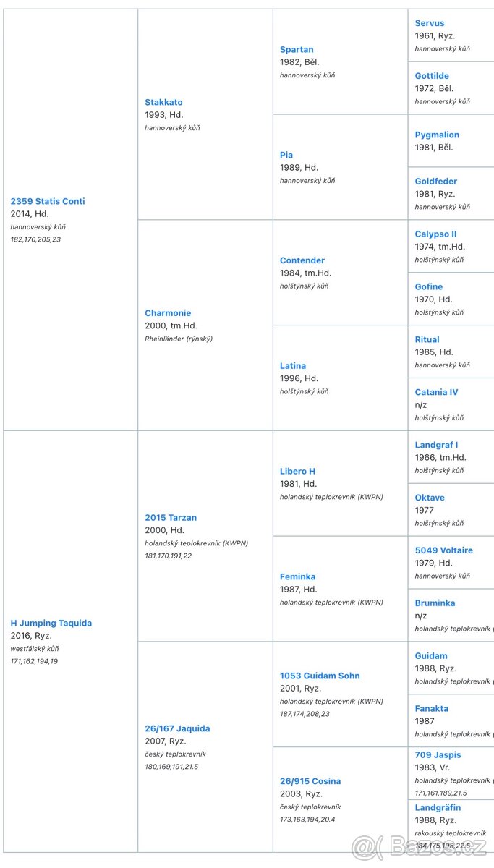
Task: Click the 1053 Guidam Sohn link
Action: pyautogui.click(x=320, y=676)
